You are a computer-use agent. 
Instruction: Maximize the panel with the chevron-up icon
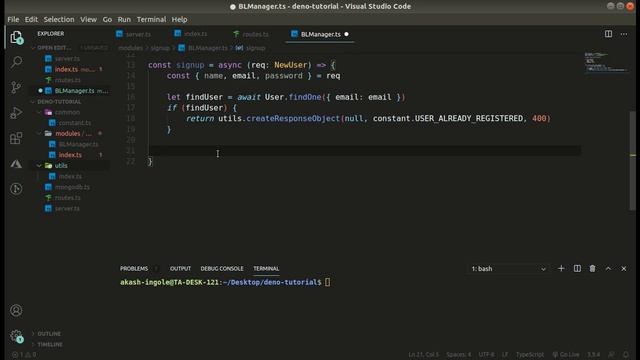[x=608, y=269]
